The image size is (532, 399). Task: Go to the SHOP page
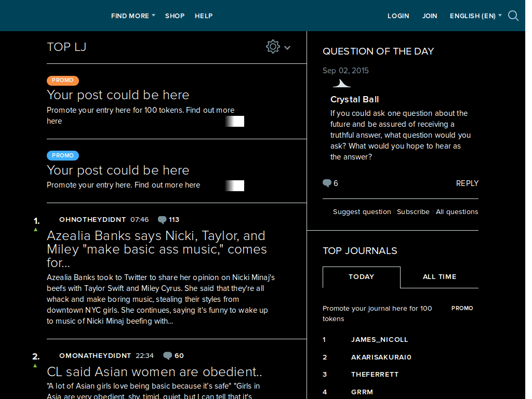(175, 16)
